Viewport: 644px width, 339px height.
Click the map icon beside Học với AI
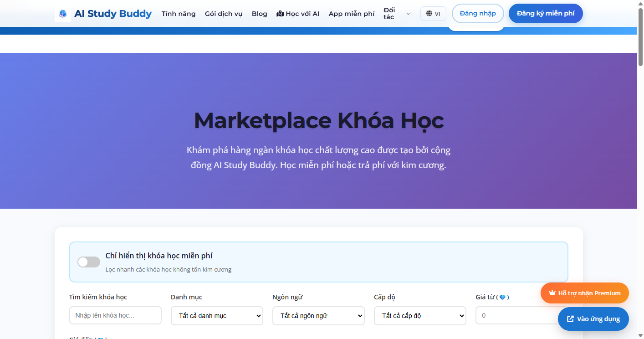(280, 14)
